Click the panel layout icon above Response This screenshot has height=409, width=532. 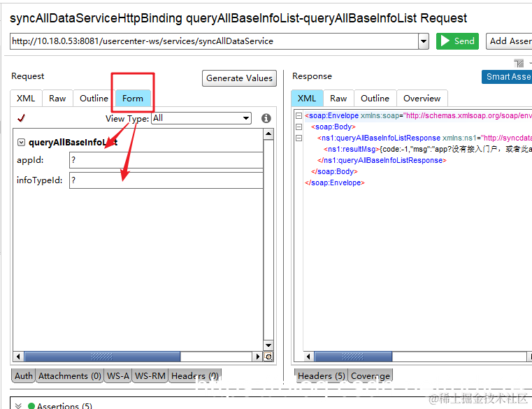tap(519, 63)
